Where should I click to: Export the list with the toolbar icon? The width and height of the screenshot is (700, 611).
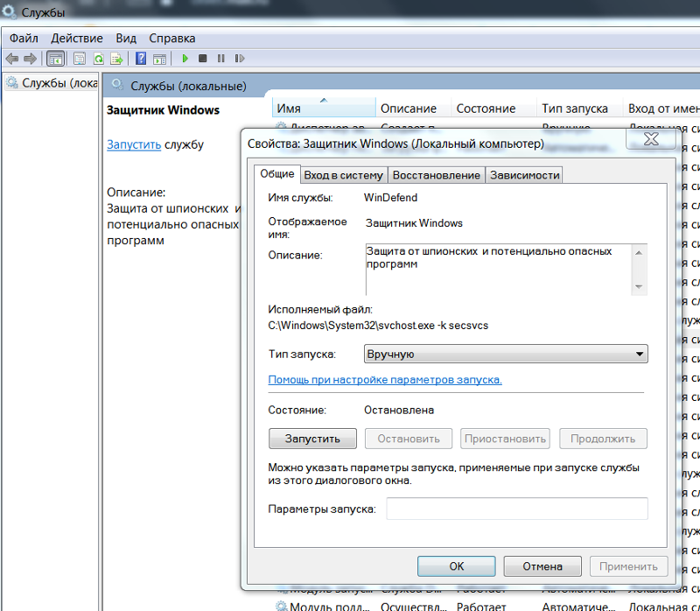116,59
